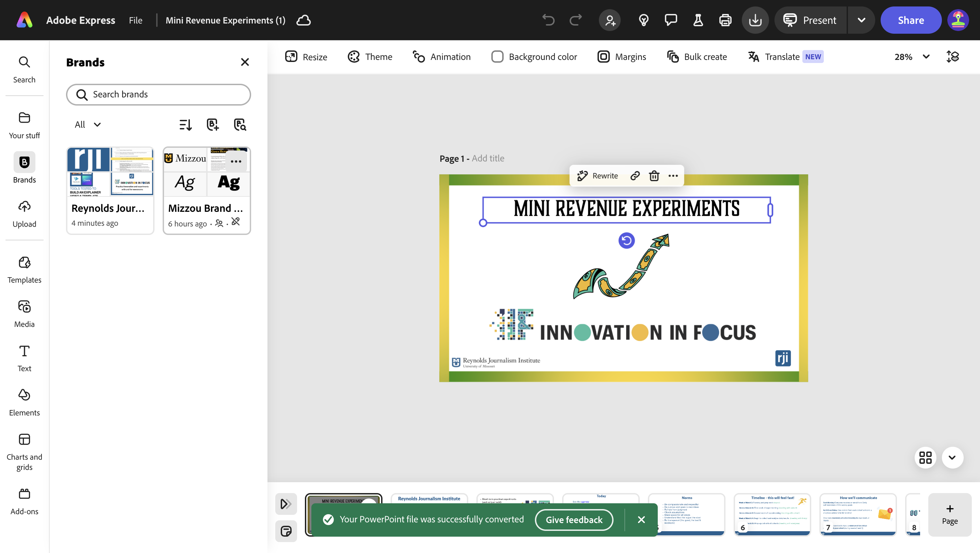The width and height of the screenshot is (980, 553).
Task: Expand the Present options chevron
Action: [861, 20]
